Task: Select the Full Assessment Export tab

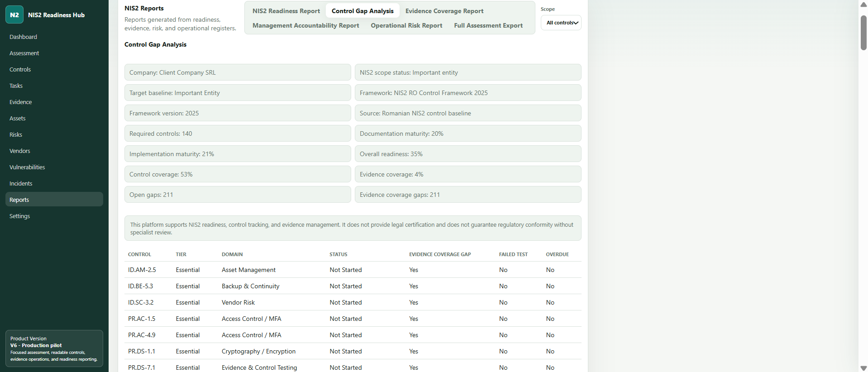Action: pos(488,25)
